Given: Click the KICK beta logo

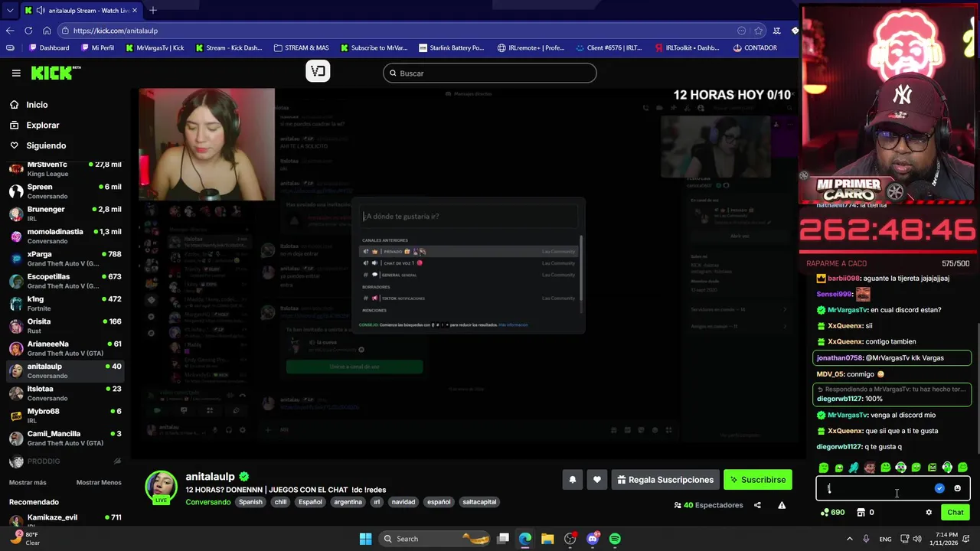Looking at the screenshot, I should [55, 73].
